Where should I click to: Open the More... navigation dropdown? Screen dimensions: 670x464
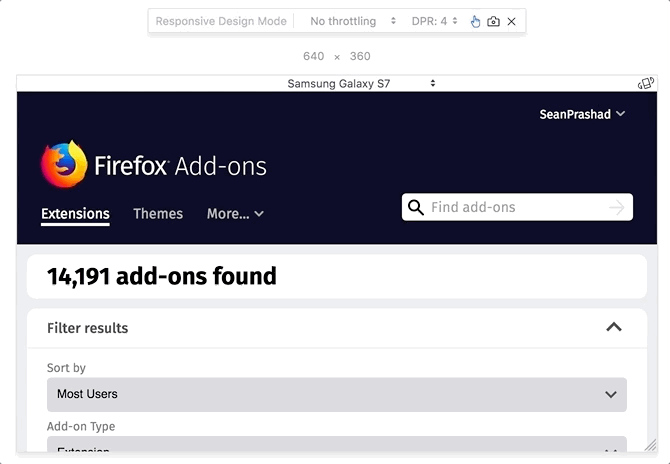(235, 214)
